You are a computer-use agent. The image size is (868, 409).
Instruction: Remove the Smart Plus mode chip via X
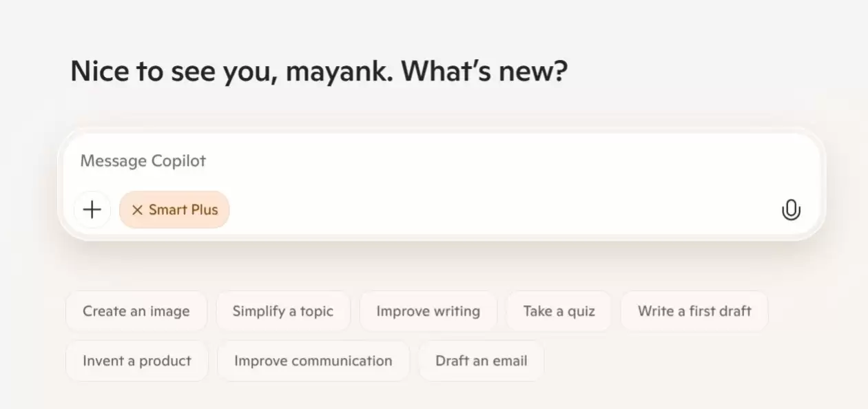(x=137, y=210)
